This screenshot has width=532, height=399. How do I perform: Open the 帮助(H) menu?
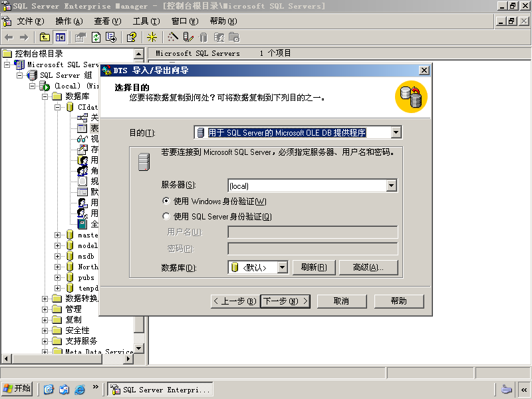(x=223, y=21)
